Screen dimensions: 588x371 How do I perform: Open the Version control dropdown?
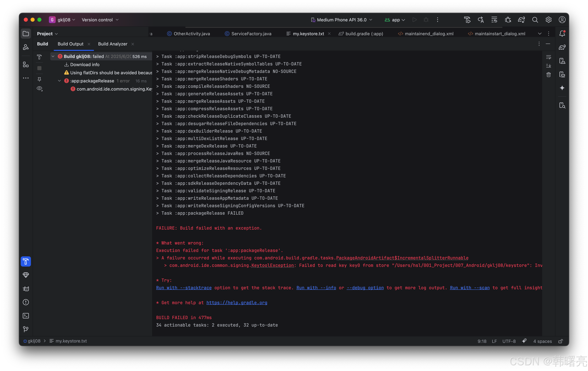(x=100, y=20)
